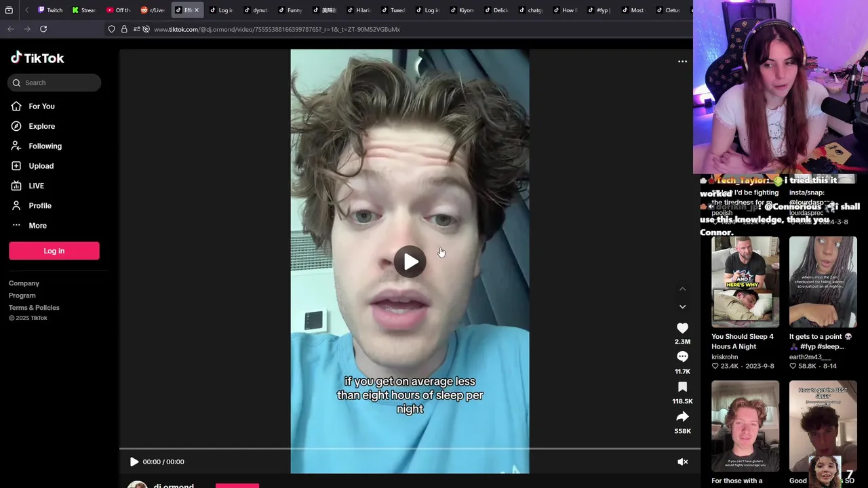Switch to the chatg tab

point(530,10)
